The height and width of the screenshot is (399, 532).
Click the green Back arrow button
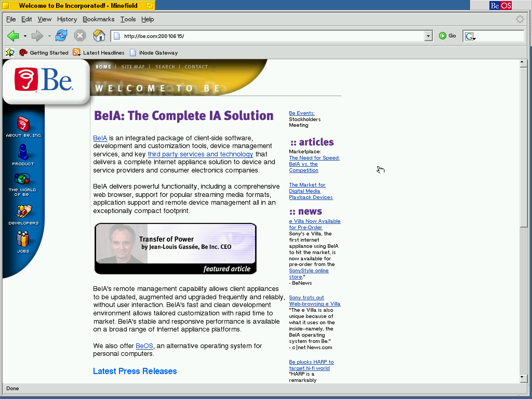pyautogui.click(x=13, y=36)
